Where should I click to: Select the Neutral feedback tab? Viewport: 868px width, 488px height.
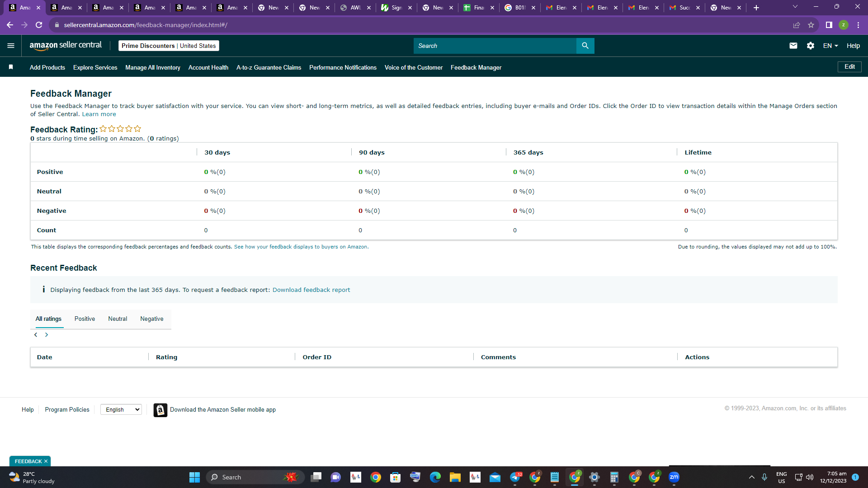coord(118,319)
